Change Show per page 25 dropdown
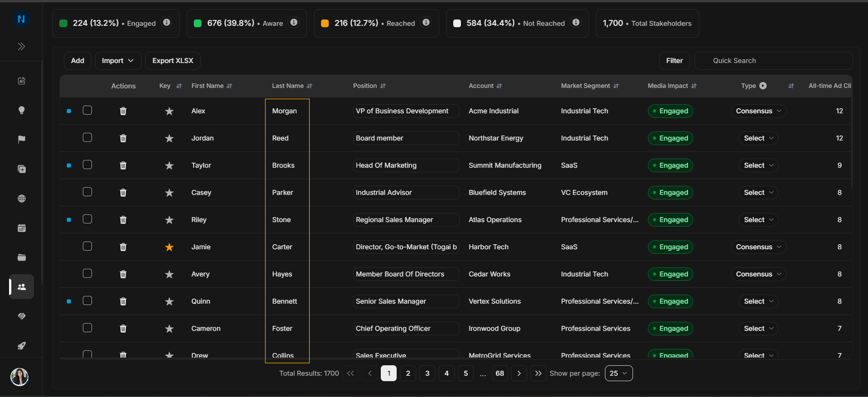Viewport: 868px width, 397px height. 619,373
